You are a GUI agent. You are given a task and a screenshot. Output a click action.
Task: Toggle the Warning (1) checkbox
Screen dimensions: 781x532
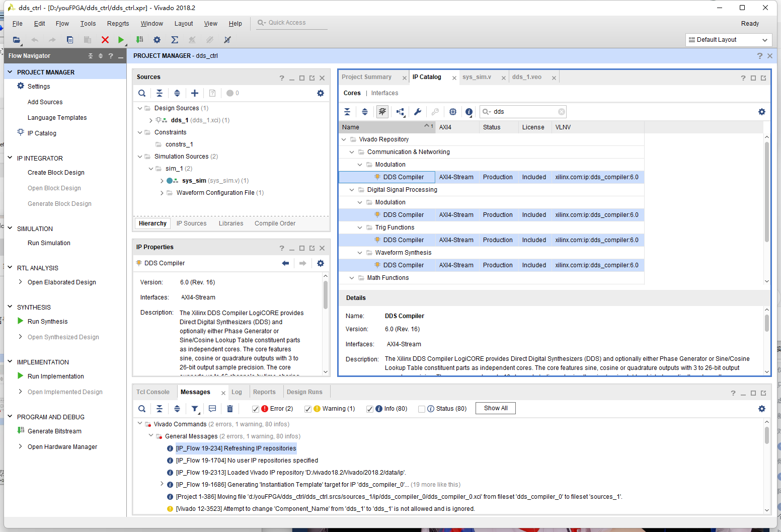coord(308,409)
